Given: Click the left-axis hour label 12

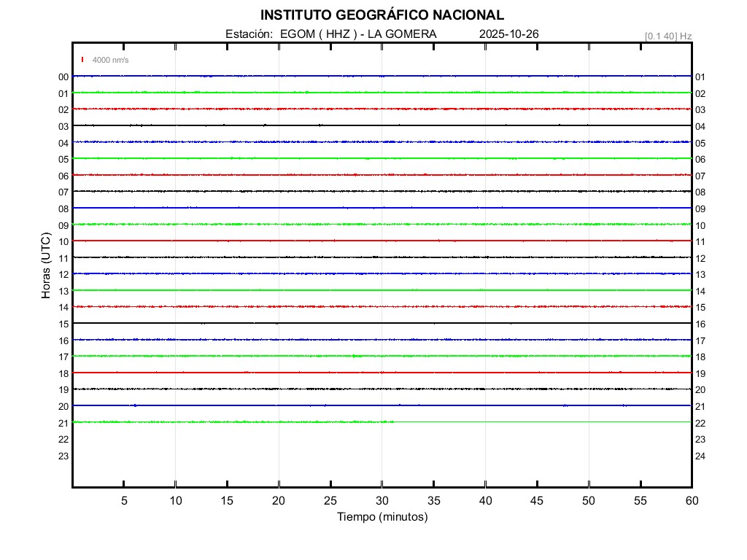Looking at the screenshot, I should click(x=63, y=274).
